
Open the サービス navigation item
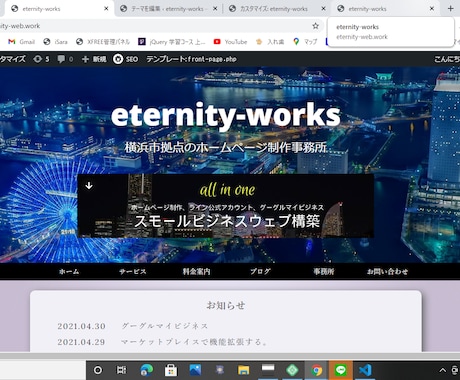[x=133, y=271]
